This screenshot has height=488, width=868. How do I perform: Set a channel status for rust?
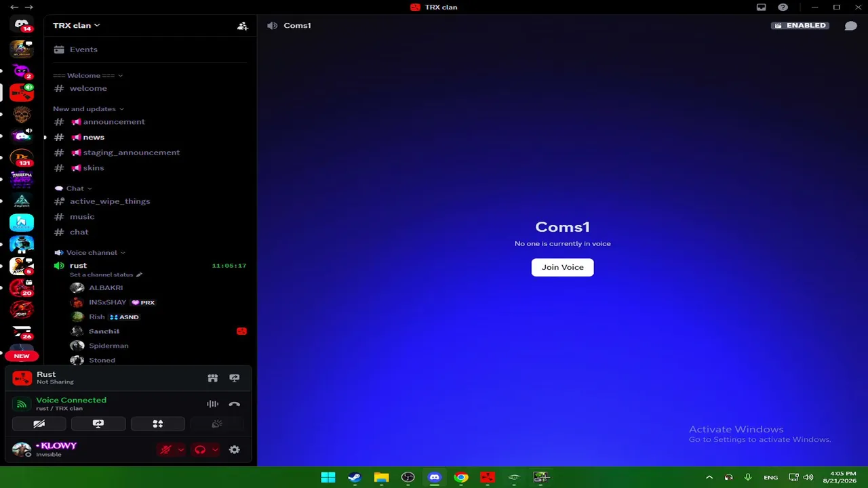click(106, 274)
